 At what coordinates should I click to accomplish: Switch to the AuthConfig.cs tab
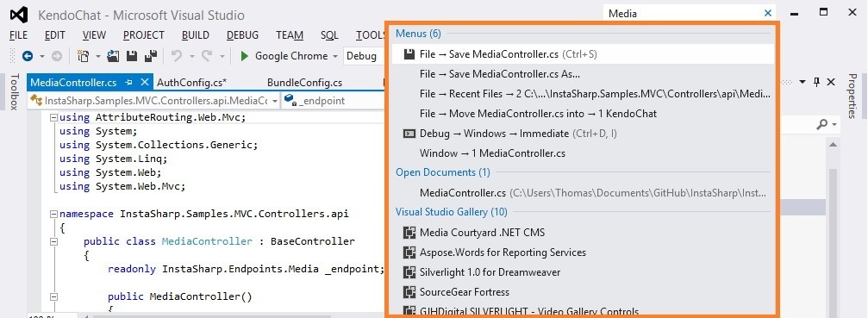[x=192, y=83]
